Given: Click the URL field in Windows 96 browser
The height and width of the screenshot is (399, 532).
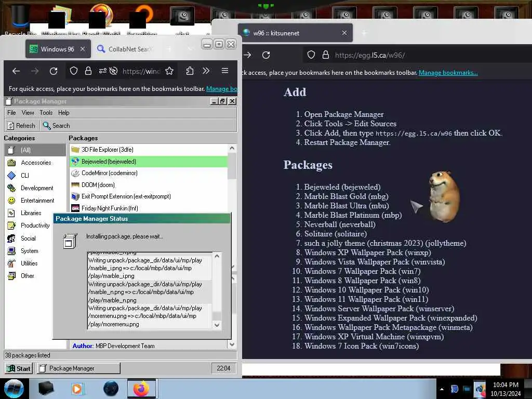Looking at the screenshot, I should pyautogui.click(x=141, y=71).
